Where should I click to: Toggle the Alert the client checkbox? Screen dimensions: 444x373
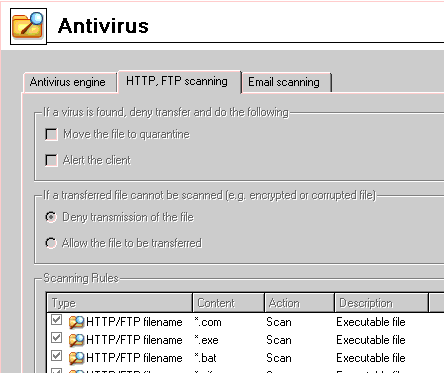[51, 160]
